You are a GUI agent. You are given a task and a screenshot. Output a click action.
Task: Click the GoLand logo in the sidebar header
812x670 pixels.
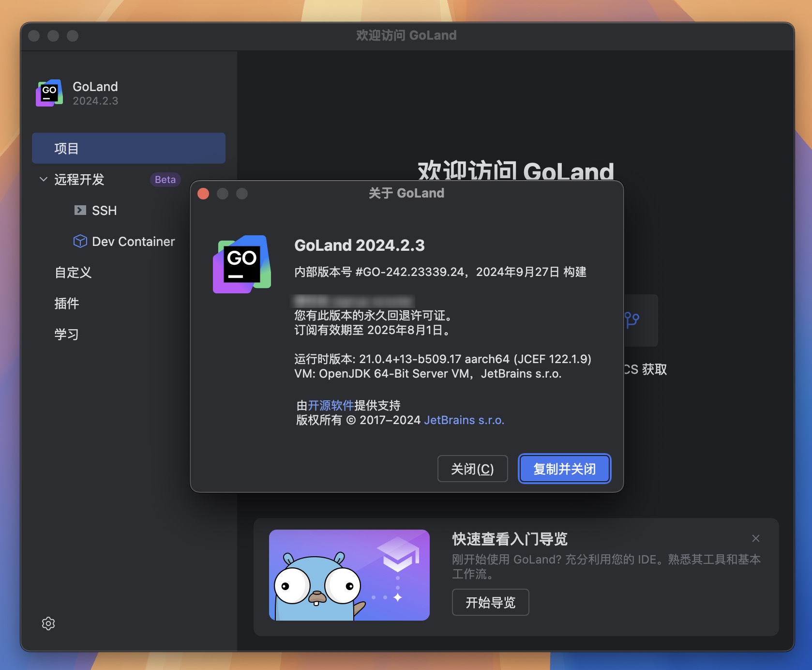49,93
